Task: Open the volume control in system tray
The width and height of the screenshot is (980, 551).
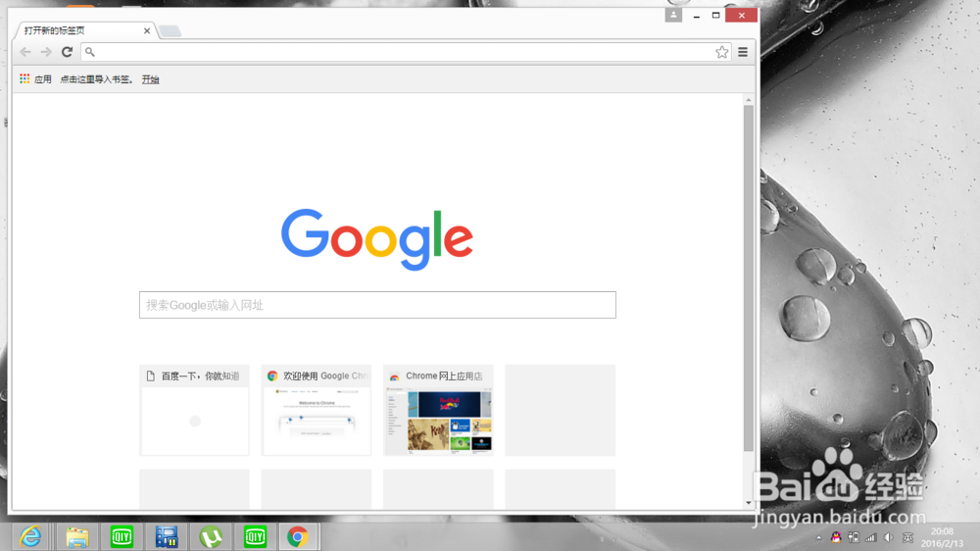Action: pyautogui.click(x=889, y=537)
